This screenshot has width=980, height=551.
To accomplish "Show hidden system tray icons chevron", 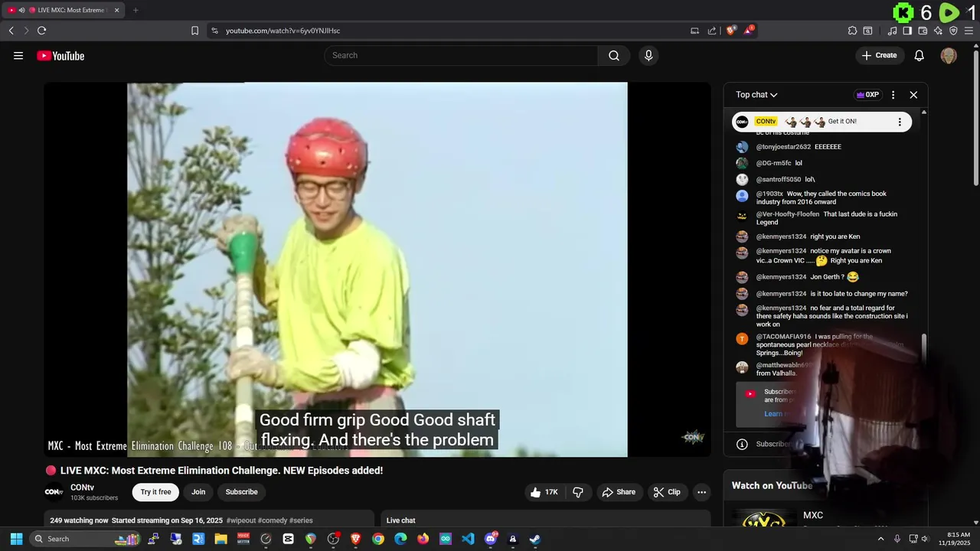I will (x=880, y=539).
